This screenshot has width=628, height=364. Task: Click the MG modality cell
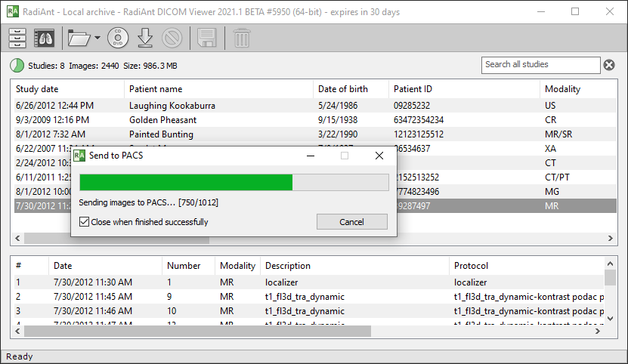[552, 192]
